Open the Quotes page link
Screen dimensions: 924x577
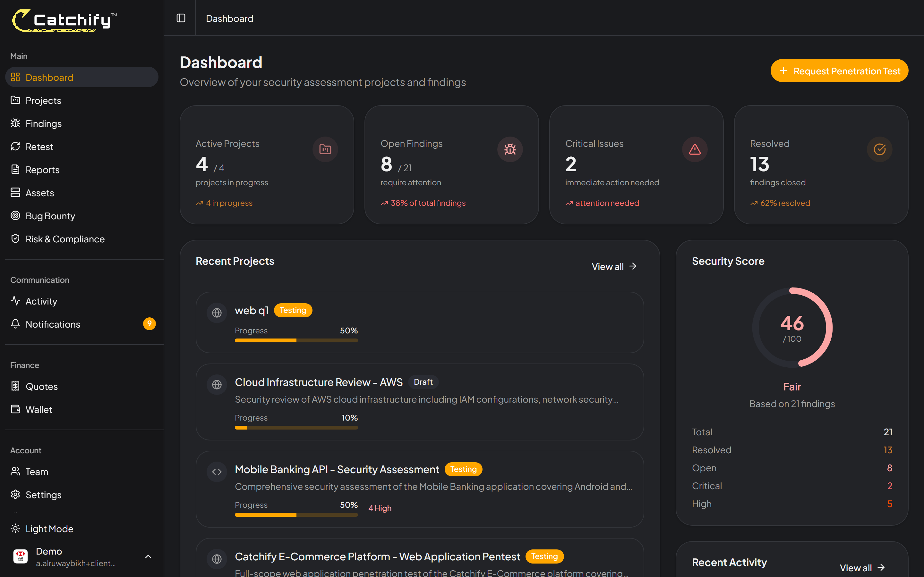coord(42,386)
